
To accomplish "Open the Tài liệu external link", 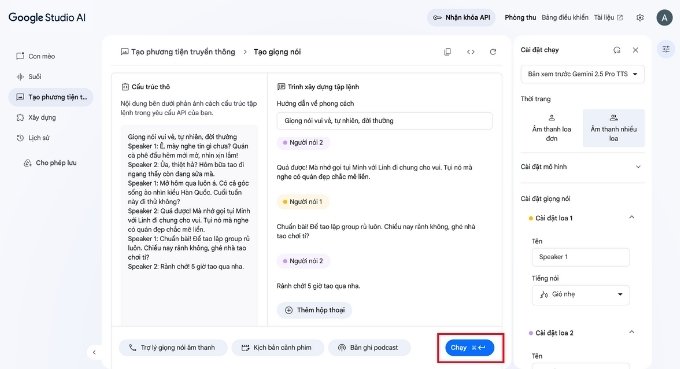I will pyautogui.click(x=608, y=18).
